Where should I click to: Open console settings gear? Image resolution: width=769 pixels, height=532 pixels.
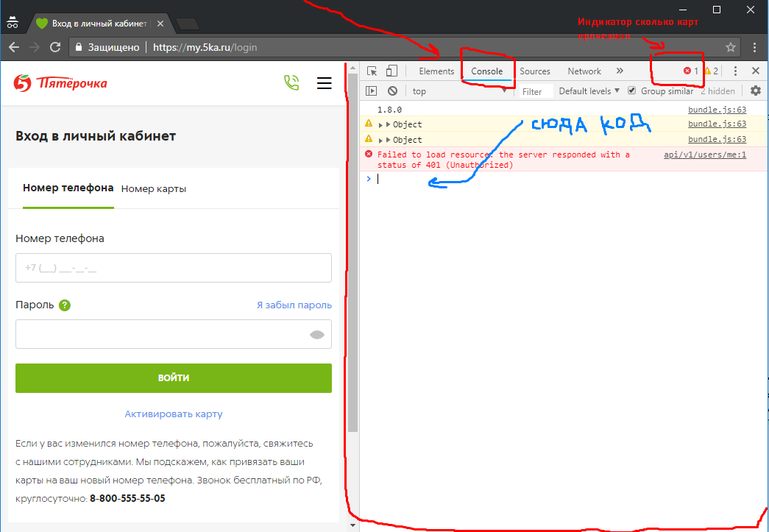click(x=756, y=91)
